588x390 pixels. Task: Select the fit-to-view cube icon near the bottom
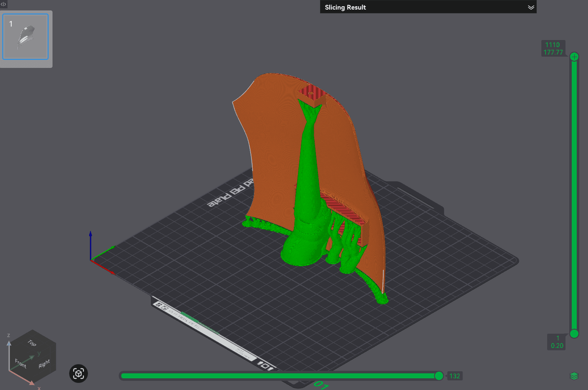click(x=78, y=374)
